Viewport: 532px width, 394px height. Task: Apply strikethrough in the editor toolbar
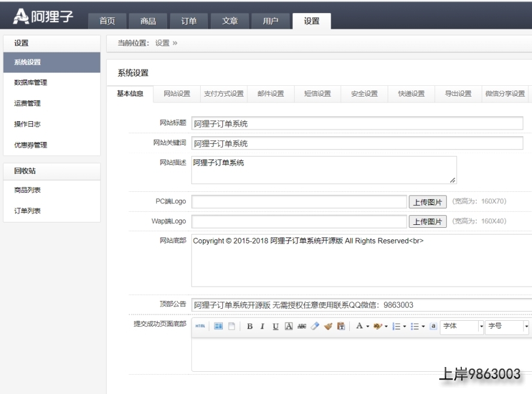(x=301, y=326)
